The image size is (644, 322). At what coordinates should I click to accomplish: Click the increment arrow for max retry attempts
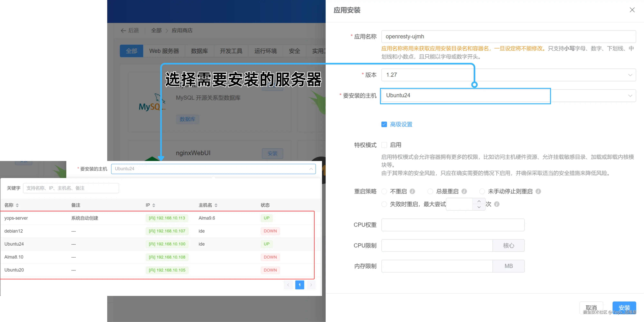479,201
